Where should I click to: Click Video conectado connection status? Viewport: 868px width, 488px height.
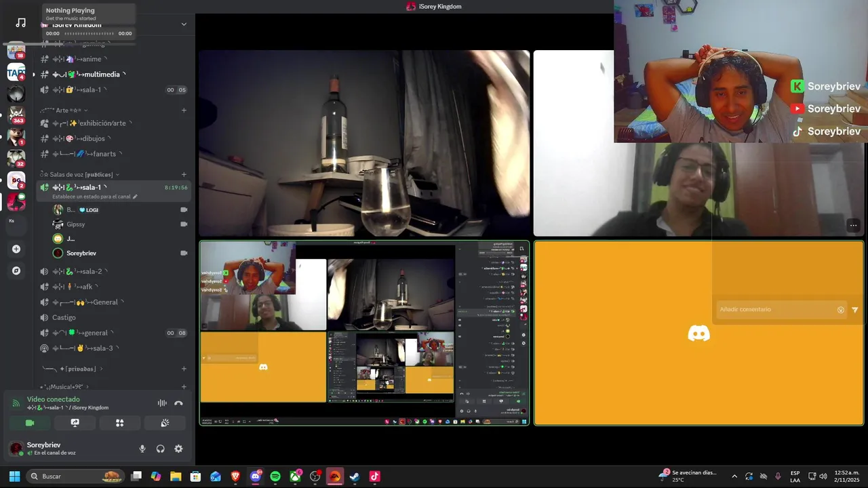coord(53,399)
